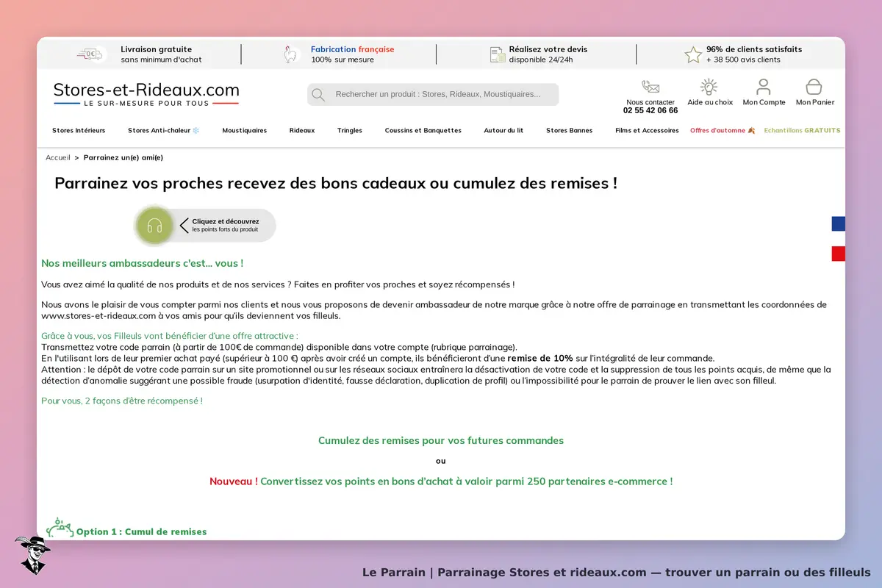The image size is (882, 588).
Task: Click Parrainez un(e) ami(e) breadcrumb text
Action: tap(123, 157)
